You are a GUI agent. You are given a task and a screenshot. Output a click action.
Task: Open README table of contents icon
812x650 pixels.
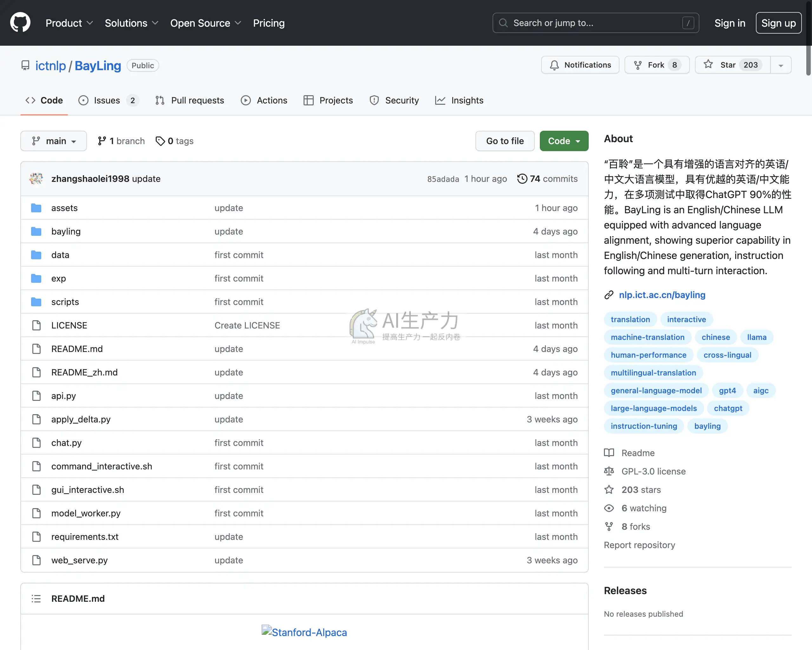point(36,598)
